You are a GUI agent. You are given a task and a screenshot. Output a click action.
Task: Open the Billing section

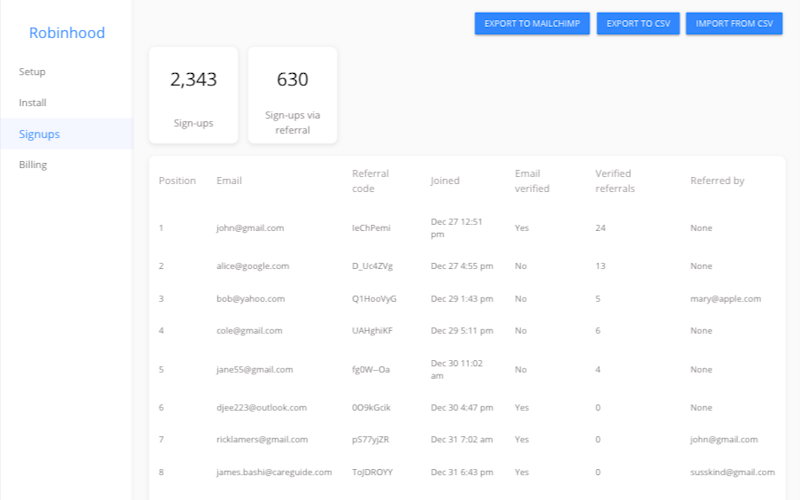[x=33, y=165]
